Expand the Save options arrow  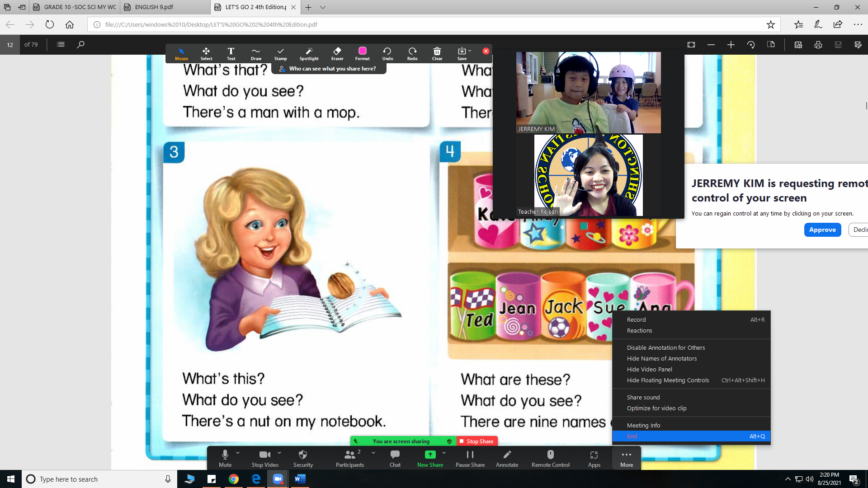point(470,51)
